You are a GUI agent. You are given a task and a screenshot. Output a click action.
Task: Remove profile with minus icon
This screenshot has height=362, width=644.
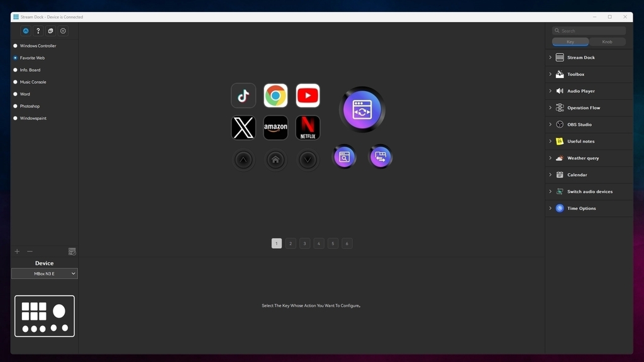tap(30, 251)
